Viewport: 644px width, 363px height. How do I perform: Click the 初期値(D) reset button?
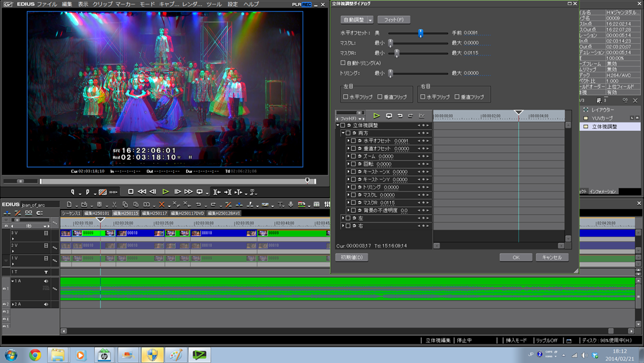click(x=352, y=257)
